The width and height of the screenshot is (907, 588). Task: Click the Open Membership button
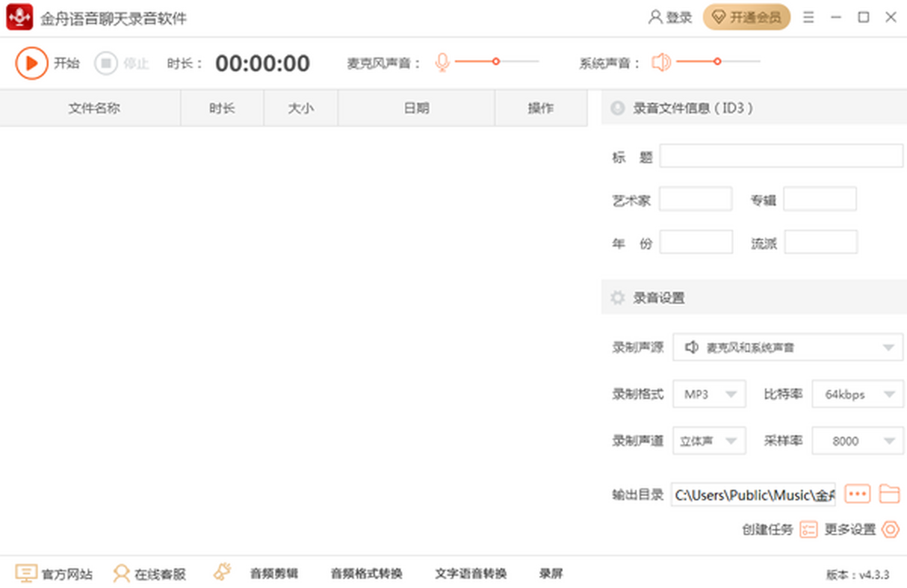tap(746, 17)
